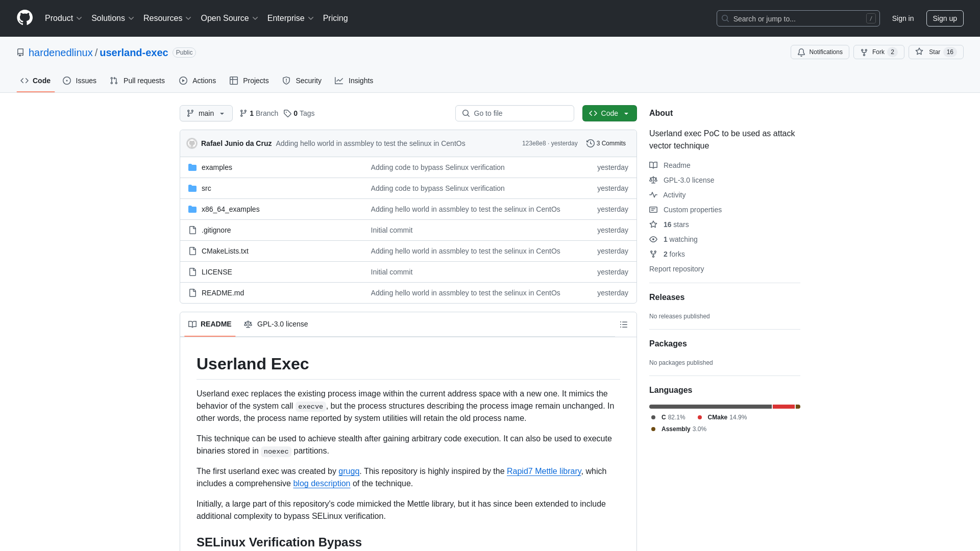Image resolution: width=980 pixels, height=551 pixels.
Task: Open the main branch selector dropdown
Action: (206, 113)
